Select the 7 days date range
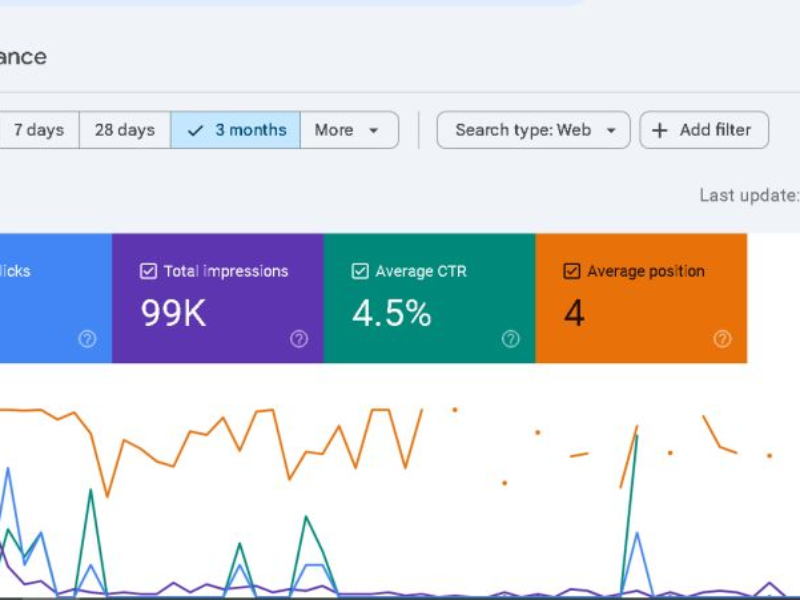The height and width of the screenshot is (600, 800). point(38,130)
